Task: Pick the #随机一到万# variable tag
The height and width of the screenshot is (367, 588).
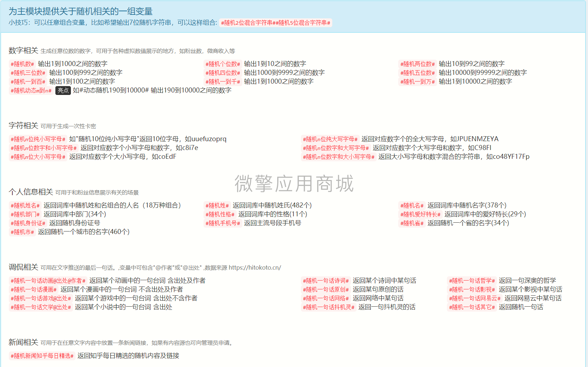Action: coord(417,82)
